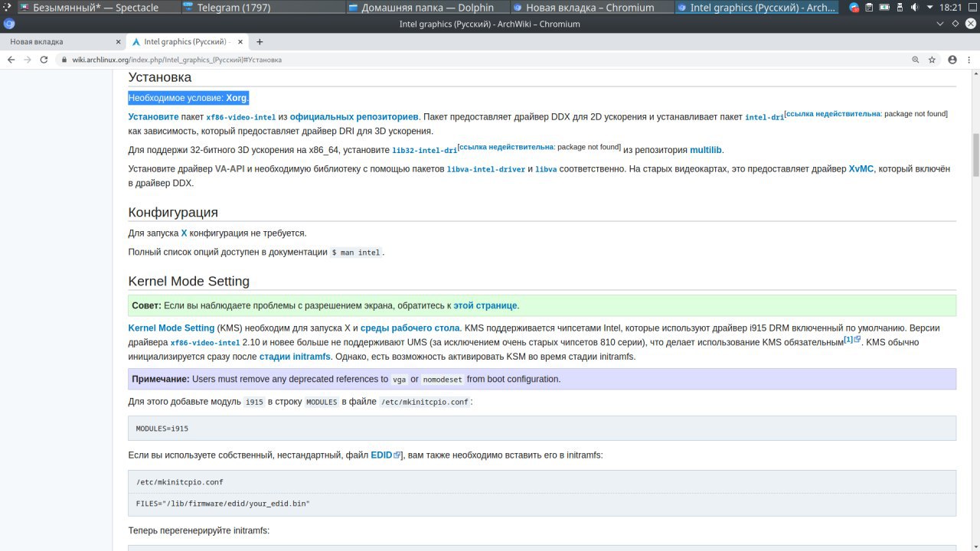This screenshot has height=551, width=980.
Task: Click the zoom magnifier icon in the address bar
Action: [915, 60]
